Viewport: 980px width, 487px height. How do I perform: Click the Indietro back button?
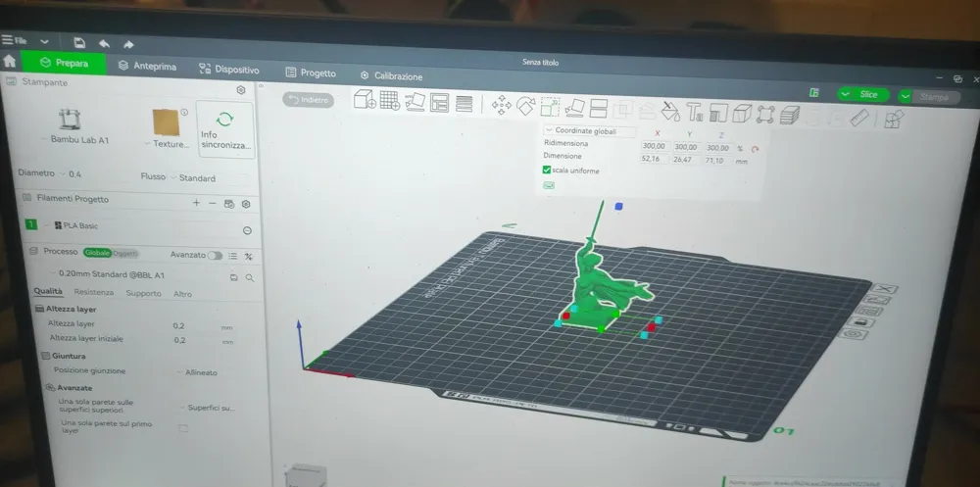308,100
